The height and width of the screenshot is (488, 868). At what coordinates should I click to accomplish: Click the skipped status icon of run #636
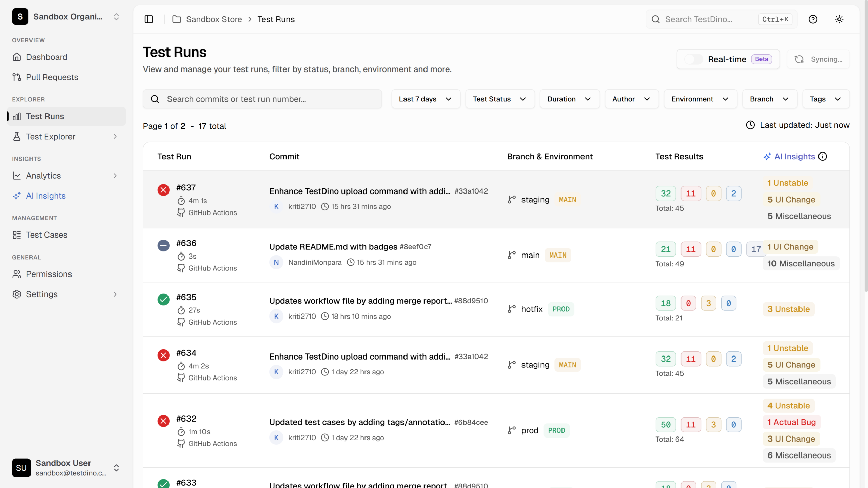(163, 245)
